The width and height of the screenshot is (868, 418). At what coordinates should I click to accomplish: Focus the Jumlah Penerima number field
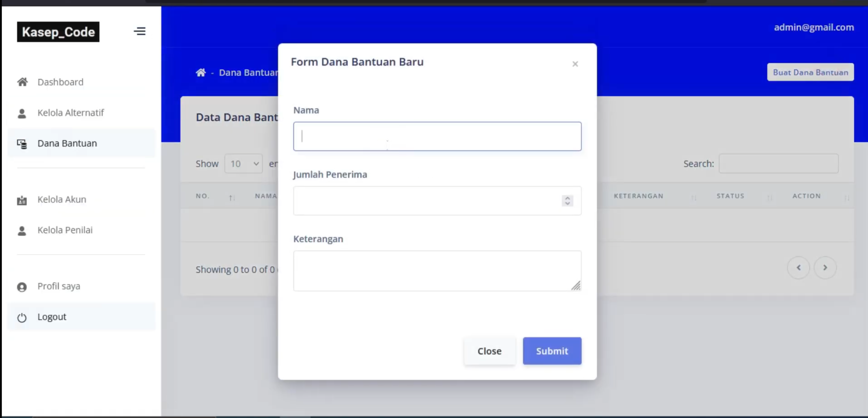[437, 201]
